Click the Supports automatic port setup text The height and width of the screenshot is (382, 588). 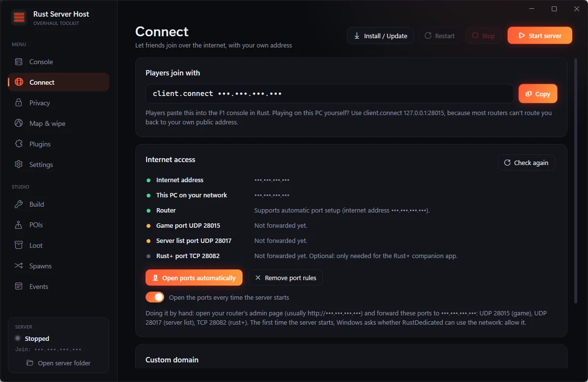[x=342, y=210]
